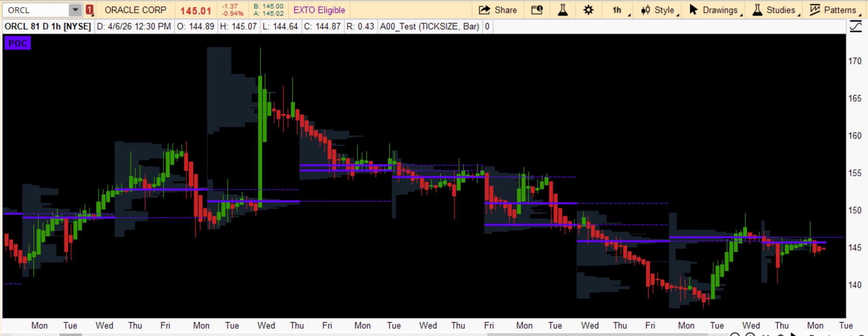Screen dimensions: 868x336
Task: Expand the ORCL symbol dropdown arrow
Action: coord(75,10)
